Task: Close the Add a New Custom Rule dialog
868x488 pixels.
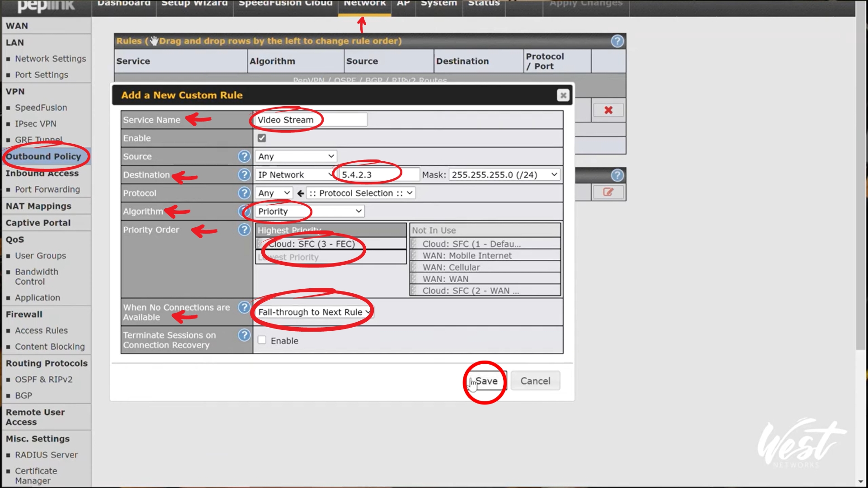Action: point(563,95)
